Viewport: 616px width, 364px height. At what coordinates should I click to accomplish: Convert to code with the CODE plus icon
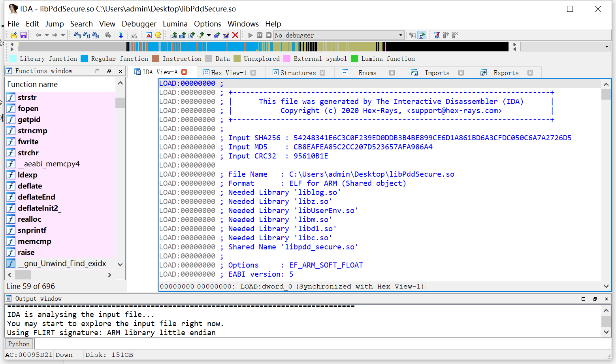pyautogui.click(x=173, y=35)
